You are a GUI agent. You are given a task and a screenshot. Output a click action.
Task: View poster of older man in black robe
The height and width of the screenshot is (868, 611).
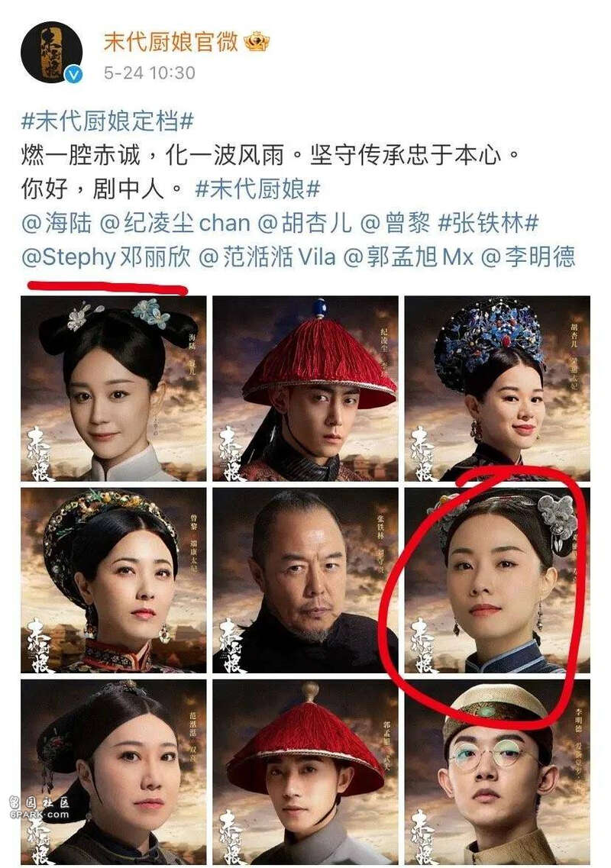305,580
